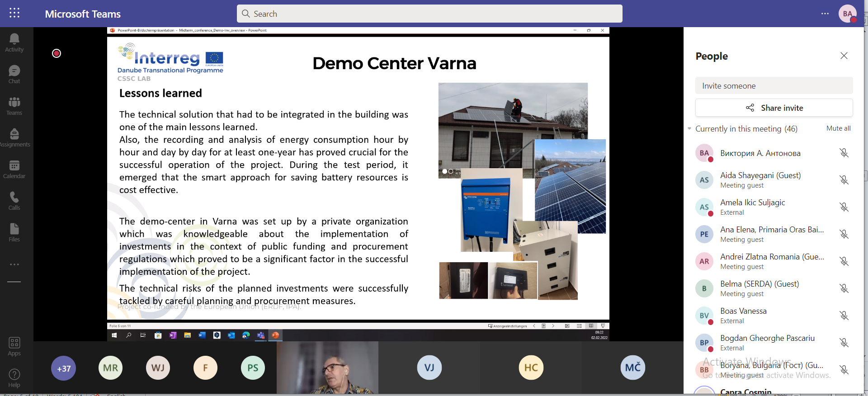Image resolution: width=868 pixels, height=396 pixels.
Task: Click the +37 more participants bubble
Action: [x=64, y=368]
